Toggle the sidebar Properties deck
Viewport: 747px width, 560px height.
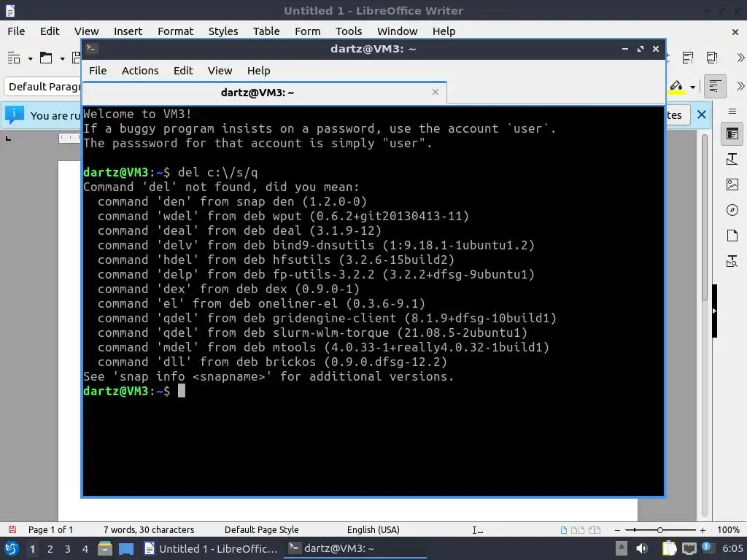732,134
